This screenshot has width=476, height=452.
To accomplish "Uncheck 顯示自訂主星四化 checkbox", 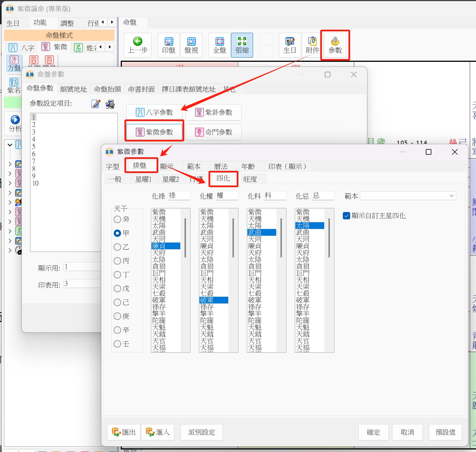I will pos(346,216).
